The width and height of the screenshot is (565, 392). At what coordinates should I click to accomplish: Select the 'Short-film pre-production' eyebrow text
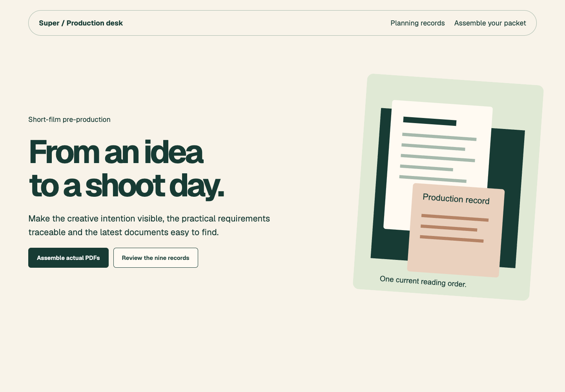click(x=69, y=120)
